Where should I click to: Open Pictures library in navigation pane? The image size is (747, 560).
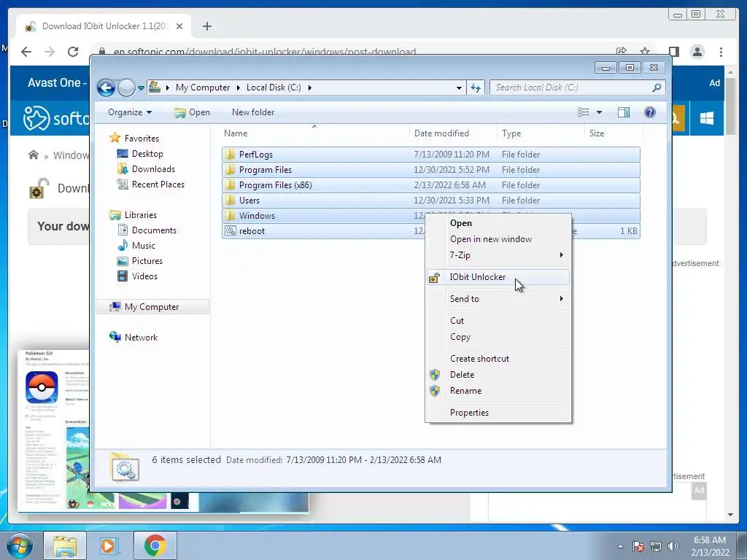click(147, 261)
